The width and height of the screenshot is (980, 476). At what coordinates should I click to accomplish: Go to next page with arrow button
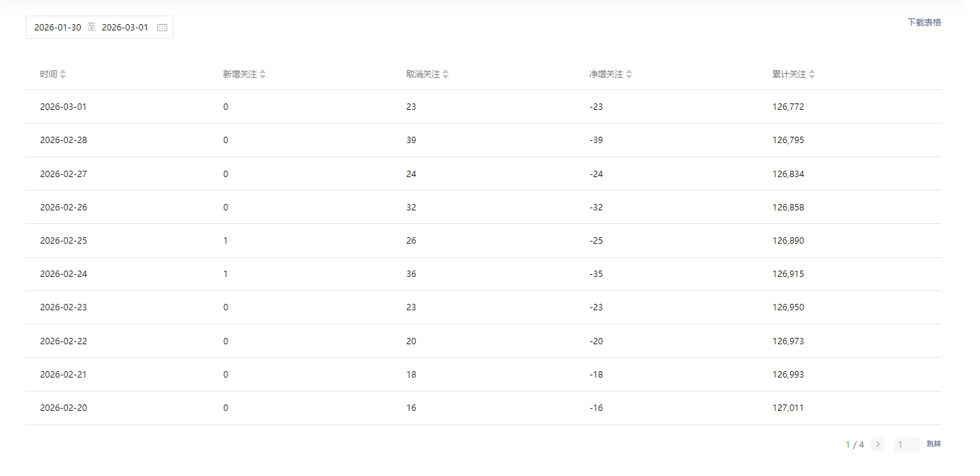[x=878, y=445]
